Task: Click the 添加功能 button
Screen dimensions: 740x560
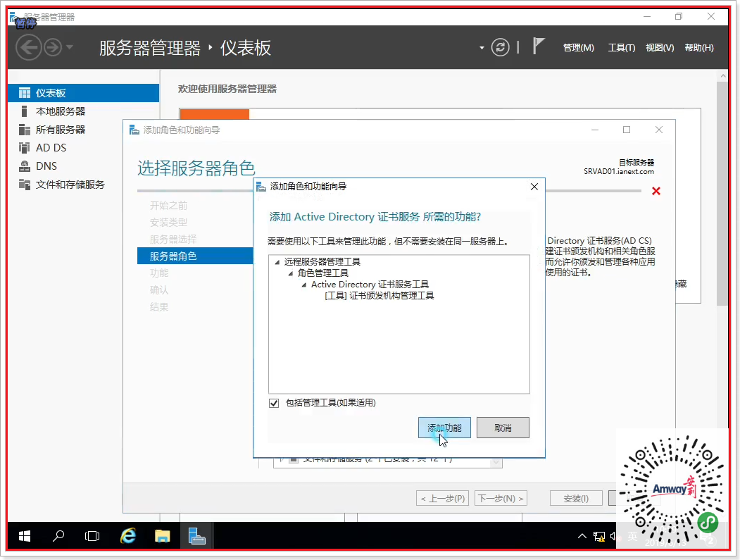Action: tap(444, 428)
